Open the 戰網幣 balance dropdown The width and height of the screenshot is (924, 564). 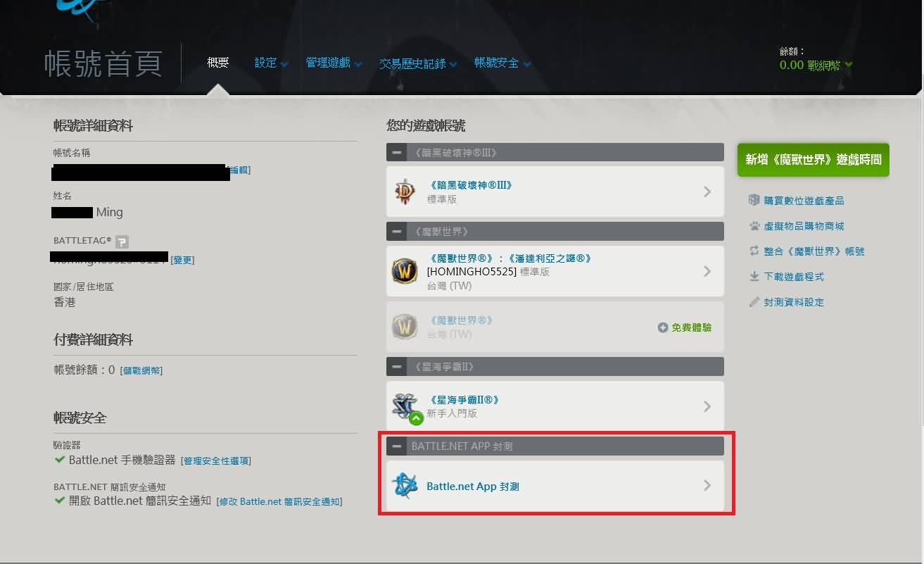coord(816,65)
